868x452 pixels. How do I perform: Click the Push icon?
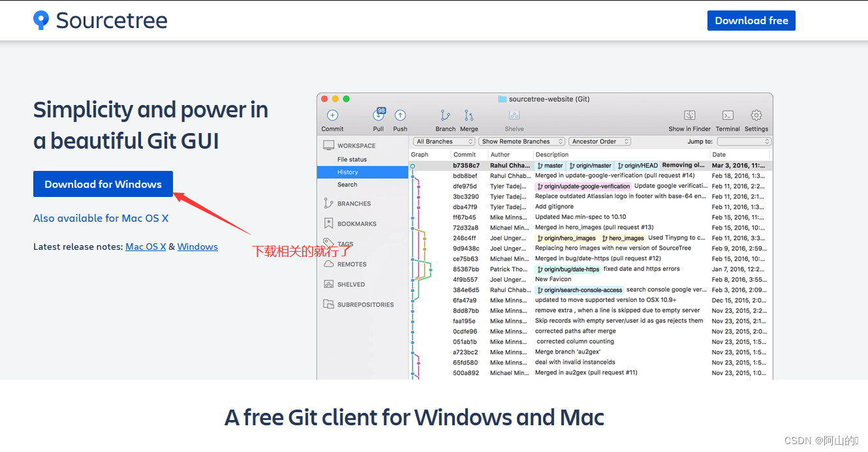pos(400,116)
